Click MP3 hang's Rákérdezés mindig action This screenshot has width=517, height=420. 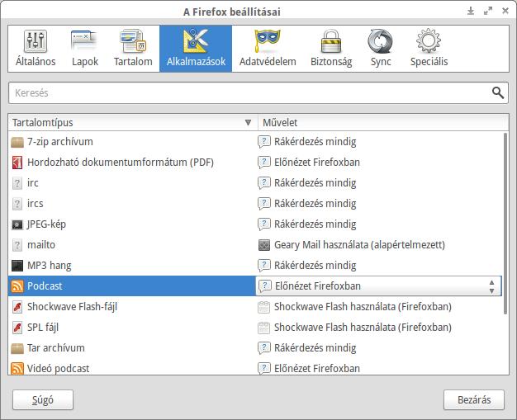pyautogui.click(x=315, y=266)
